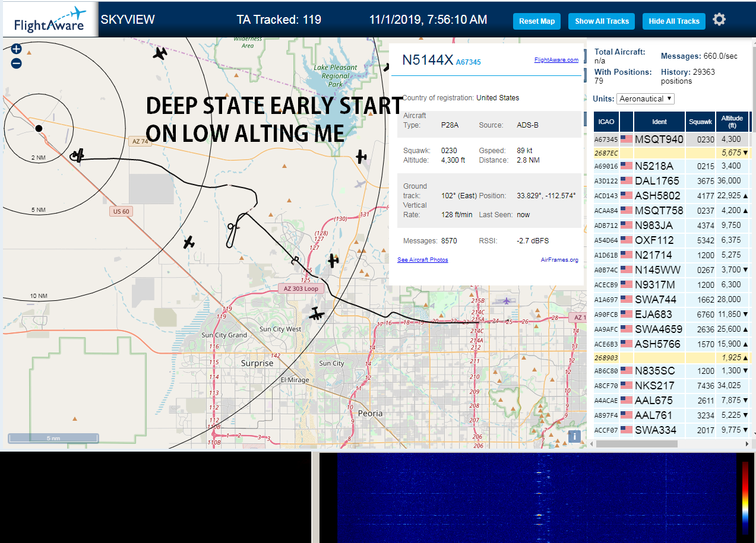The image size is (756, 543).
Task: Select the AAL761 table row
Action: [x=672, y=415]
